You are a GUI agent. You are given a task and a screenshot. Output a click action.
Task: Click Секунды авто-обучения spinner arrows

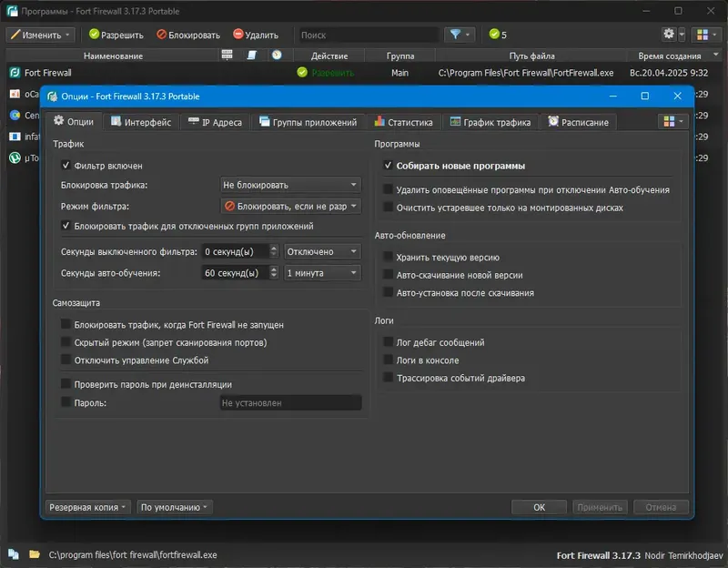coord(274,272)
